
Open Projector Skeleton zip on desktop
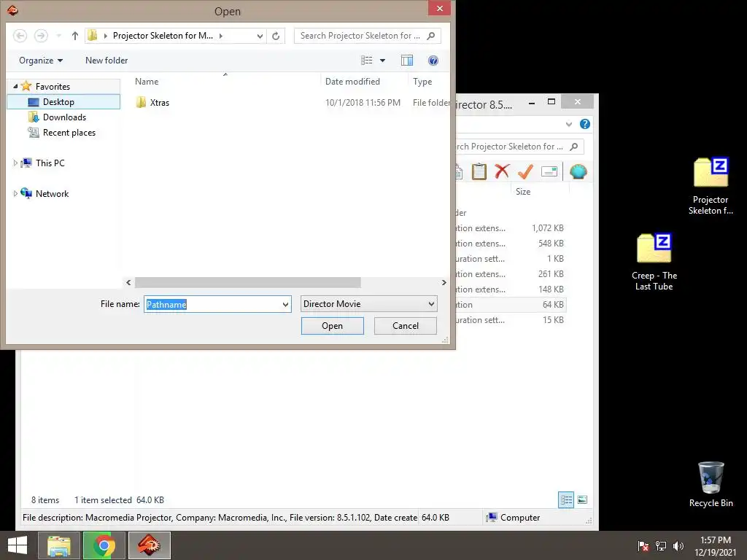tap(711, 186)
